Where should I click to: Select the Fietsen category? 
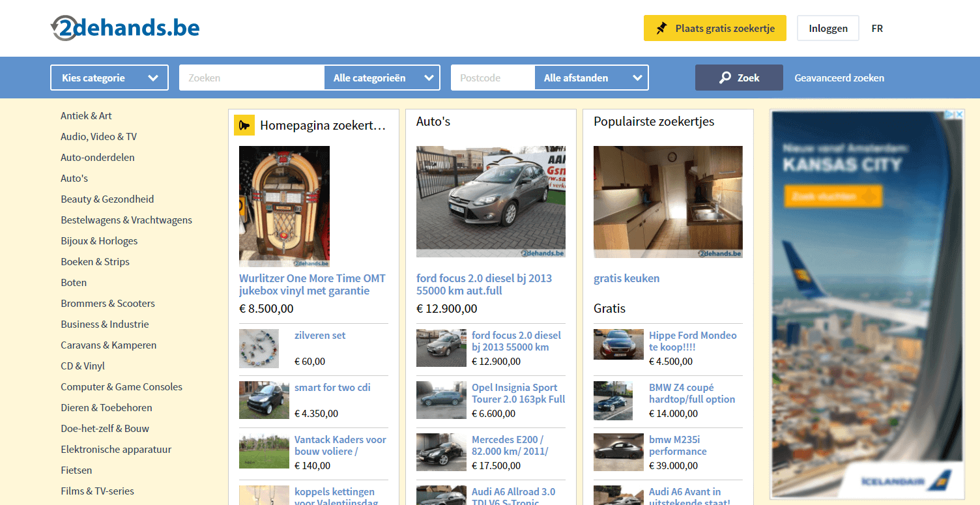pyautogui.click(x=76, y=470)
